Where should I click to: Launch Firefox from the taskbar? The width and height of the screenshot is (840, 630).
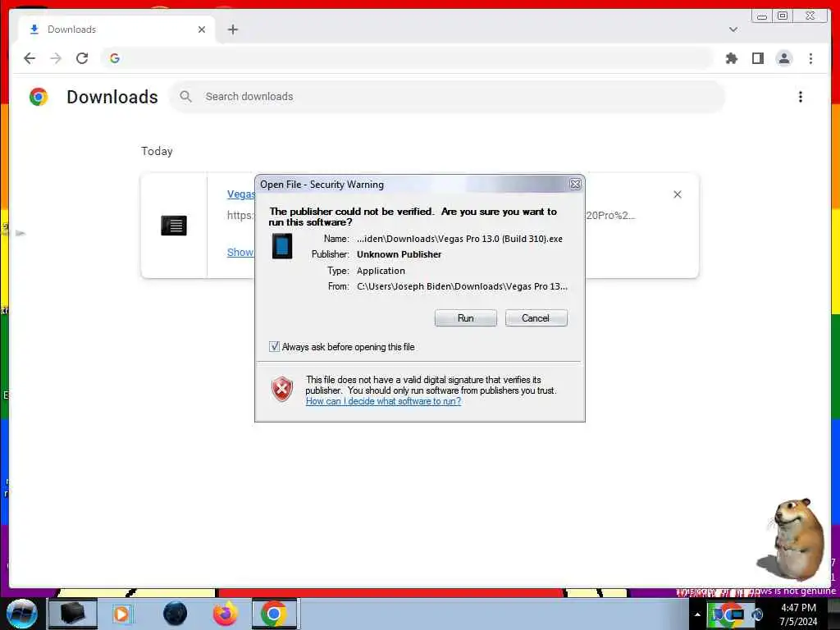tap(225, 614)
